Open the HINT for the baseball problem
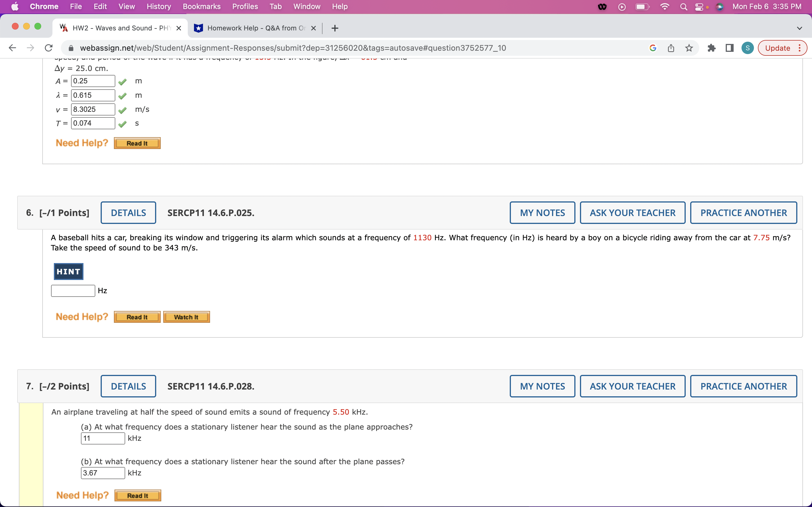812x507 pixels. (x=68, y=271)
